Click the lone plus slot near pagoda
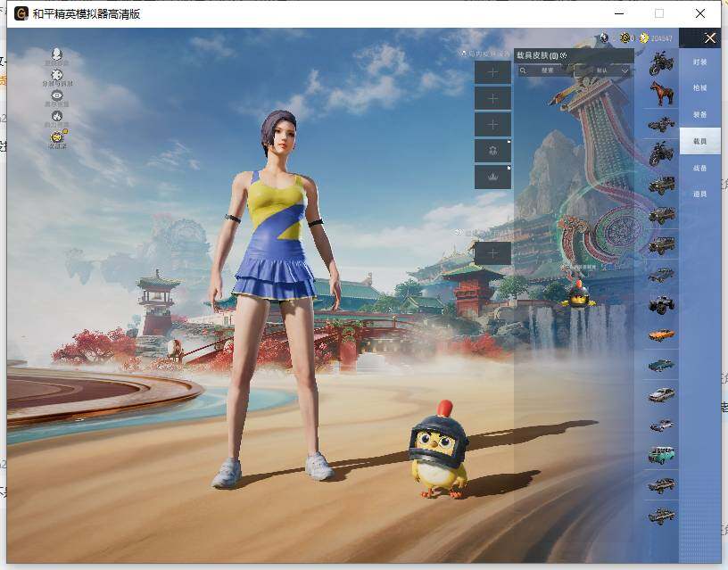Screen dimensions: 728x570 [x=492, y=253]
